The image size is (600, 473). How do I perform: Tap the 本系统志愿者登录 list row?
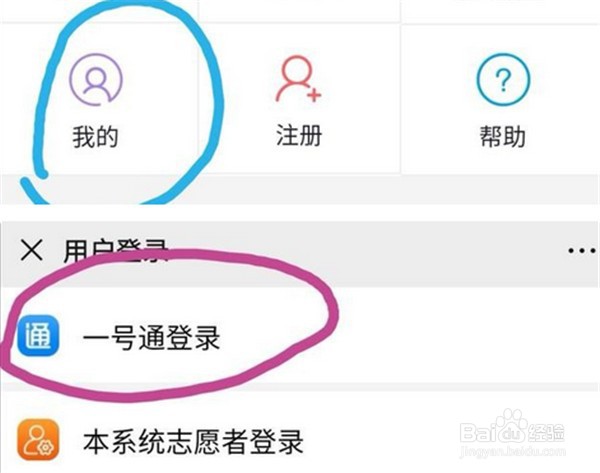(x=300, y=433)
